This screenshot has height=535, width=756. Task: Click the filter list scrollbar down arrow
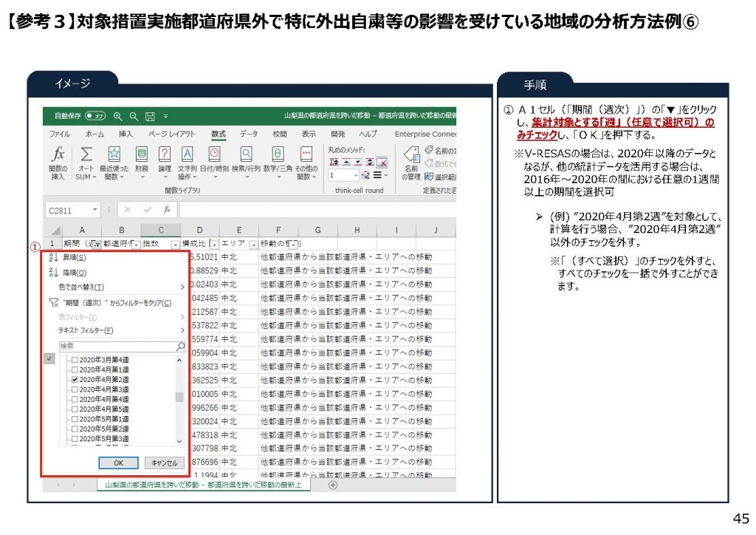tap(179, 441)
